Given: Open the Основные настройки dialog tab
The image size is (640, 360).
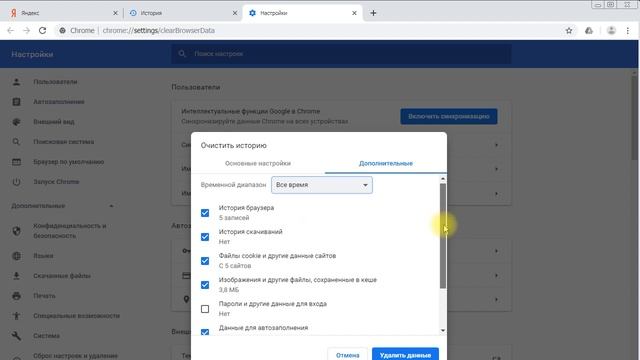Looking at the screenshot, I should pos(258,163).
